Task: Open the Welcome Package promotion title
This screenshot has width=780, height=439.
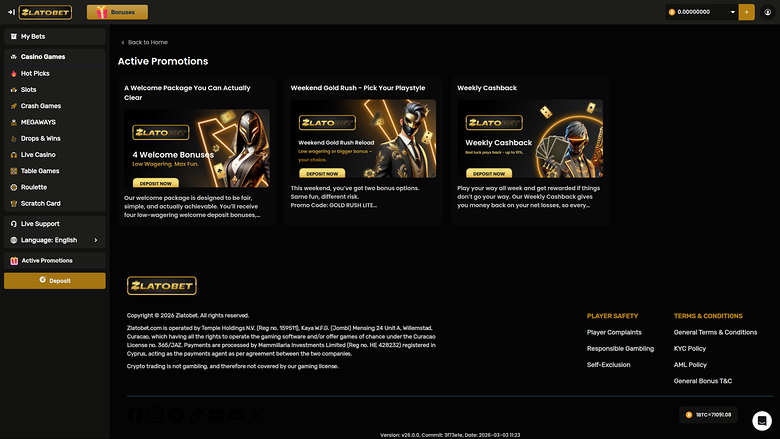Action: [187, 92]
